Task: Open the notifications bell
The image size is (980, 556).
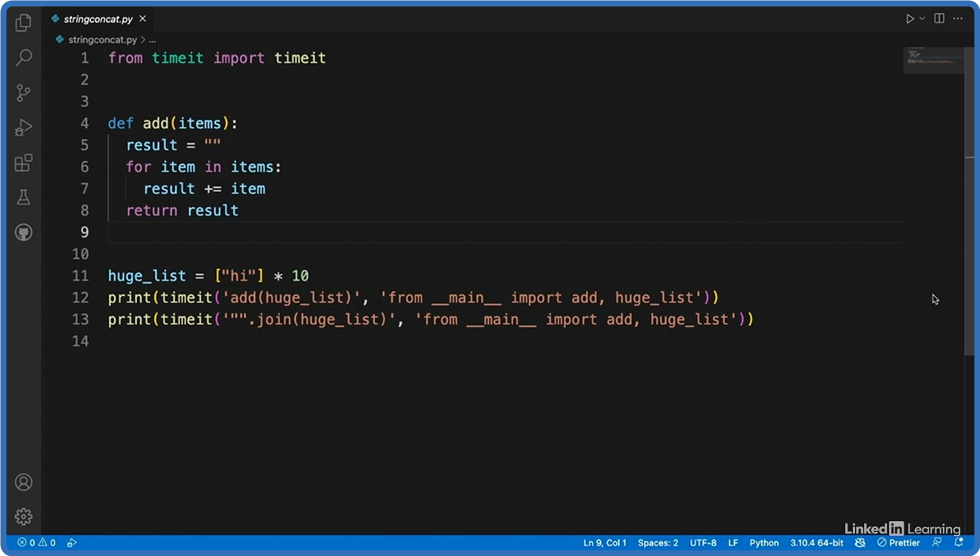Action: point(959,542)
